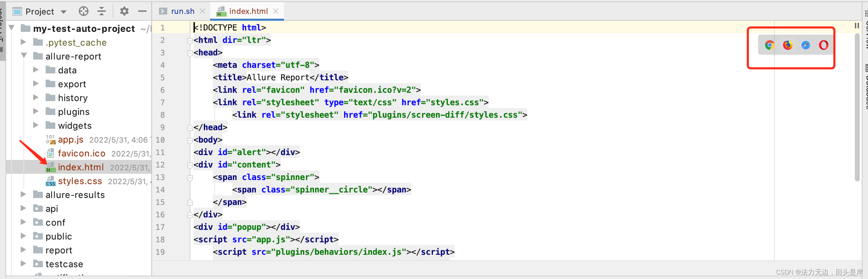Open index.html in Opera browser
The width and height of the screenshot is (868, 279).
pos(823,45)
